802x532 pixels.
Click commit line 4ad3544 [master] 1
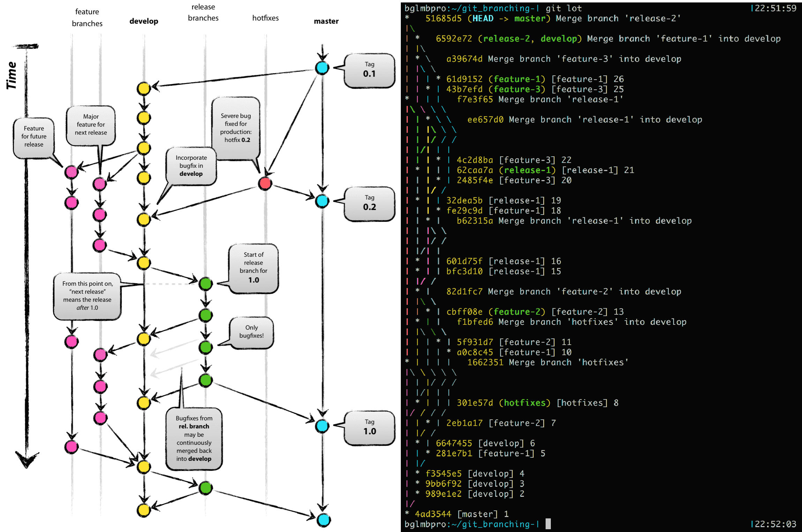pyautogui.click(x=462, y=514)
